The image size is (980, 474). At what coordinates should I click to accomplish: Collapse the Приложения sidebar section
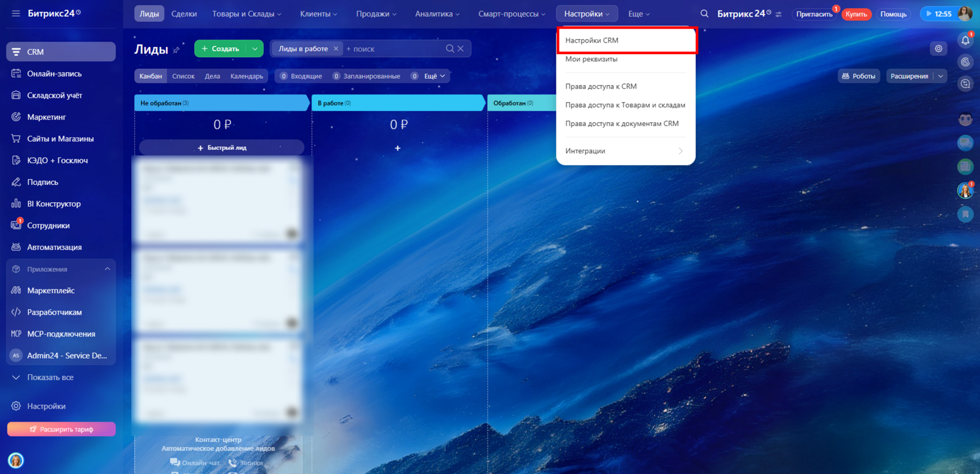pos(107,269)
